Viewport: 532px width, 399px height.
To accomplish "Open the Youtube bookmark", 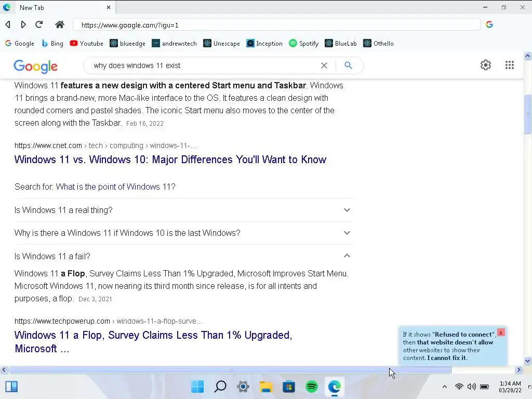I will (x=87, y=44).
